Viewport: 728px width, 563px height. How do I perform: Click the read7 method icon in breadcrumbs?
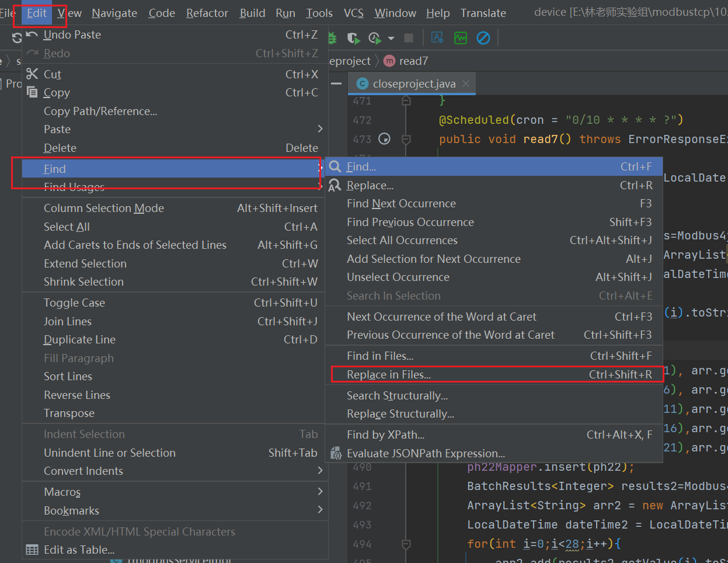click(389, 60)
